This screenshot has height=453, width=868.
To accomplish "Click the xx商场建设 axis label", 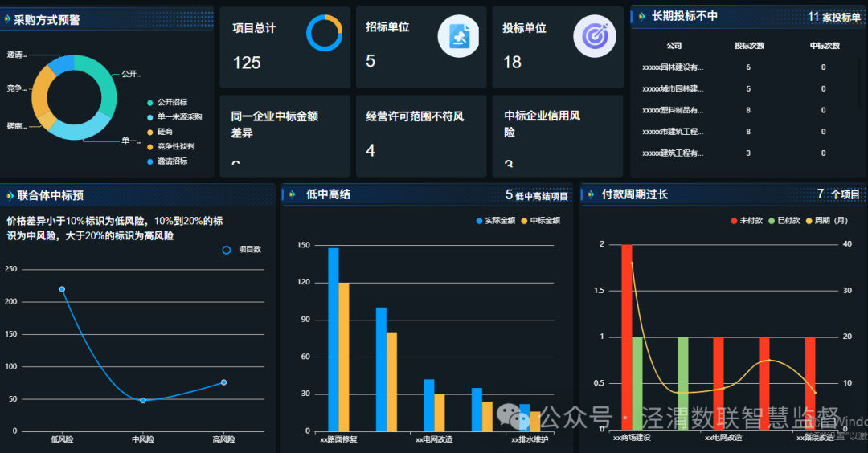I will [632, 438].
